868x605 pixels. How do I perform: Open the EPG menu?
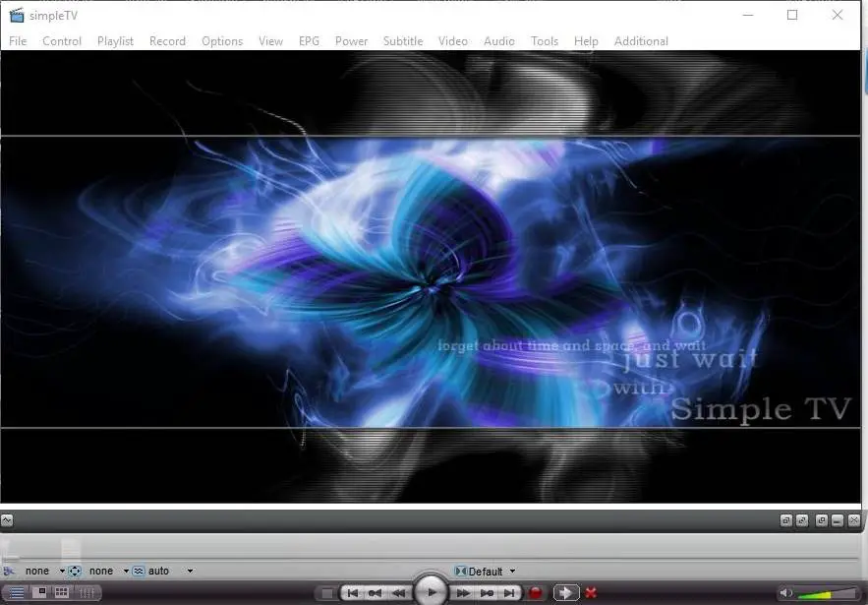pos(309,41)
